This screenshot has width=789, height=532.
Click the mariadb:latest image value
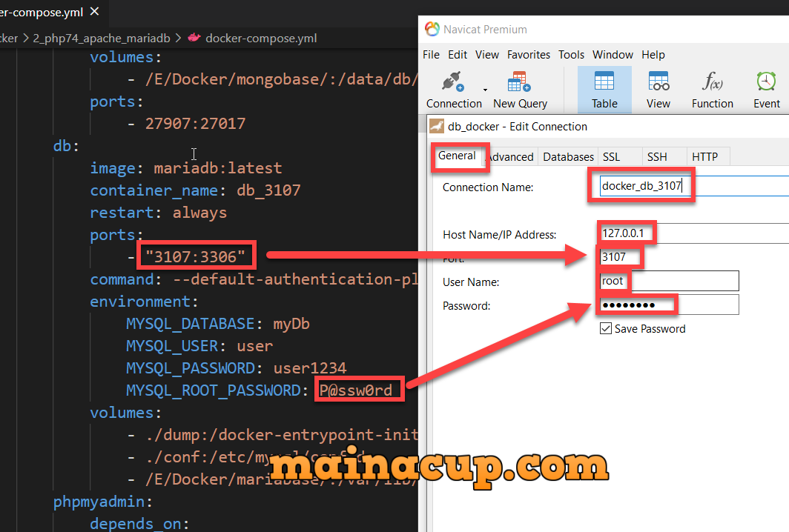coord(218,168)
